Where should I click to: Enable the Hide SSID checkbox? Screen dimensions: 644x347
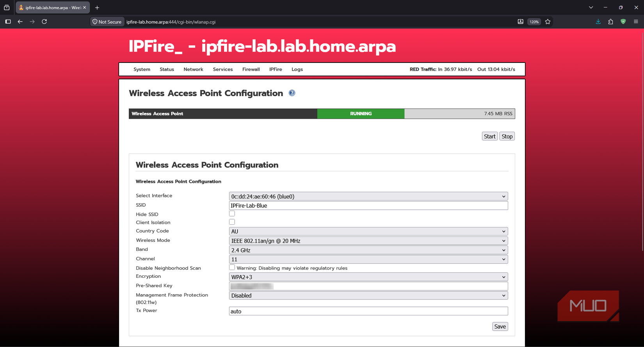coord(232,214)
